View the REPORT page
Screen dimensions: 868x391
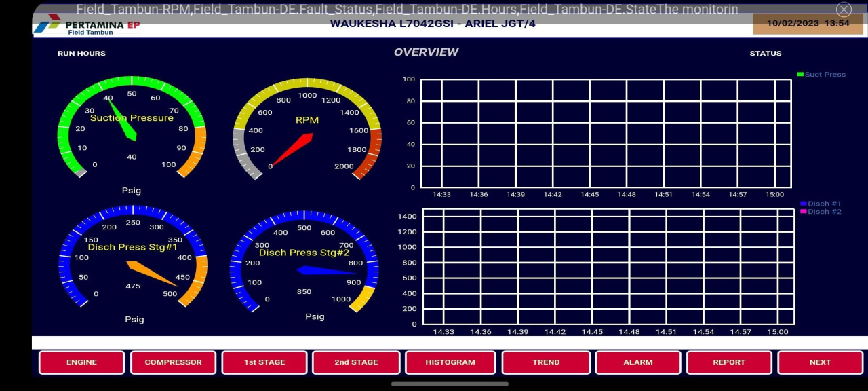click(x=729, y=362)
